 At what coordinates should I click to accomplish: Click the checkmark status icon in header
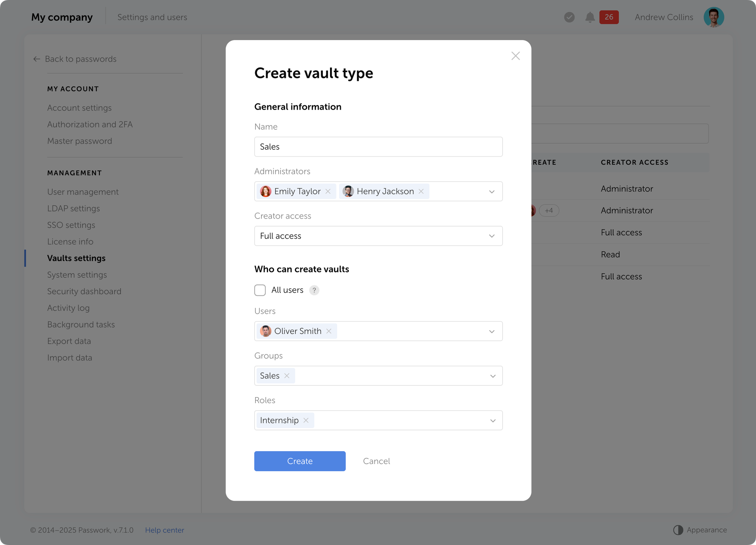569,17
